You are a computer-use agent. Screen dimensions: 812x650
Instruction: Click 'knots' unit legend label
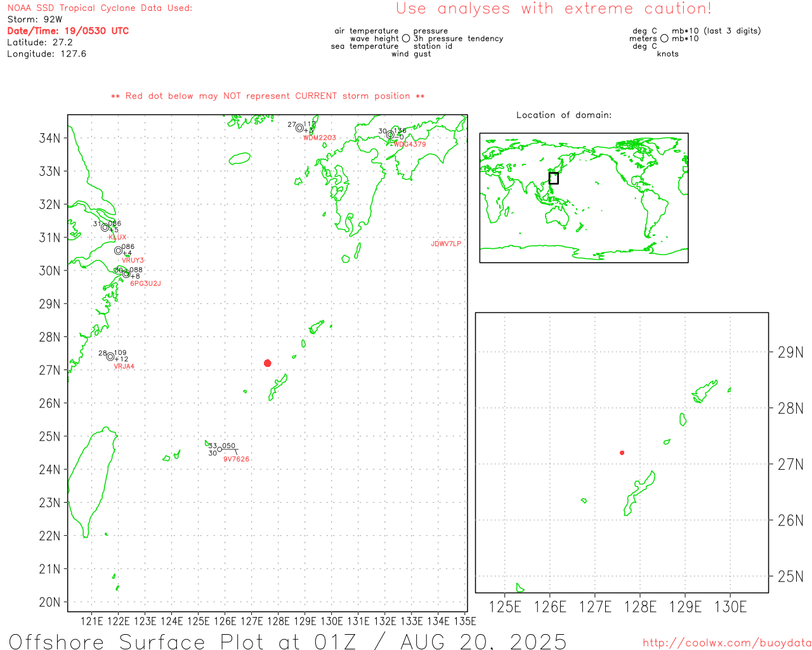coord(668,54)
